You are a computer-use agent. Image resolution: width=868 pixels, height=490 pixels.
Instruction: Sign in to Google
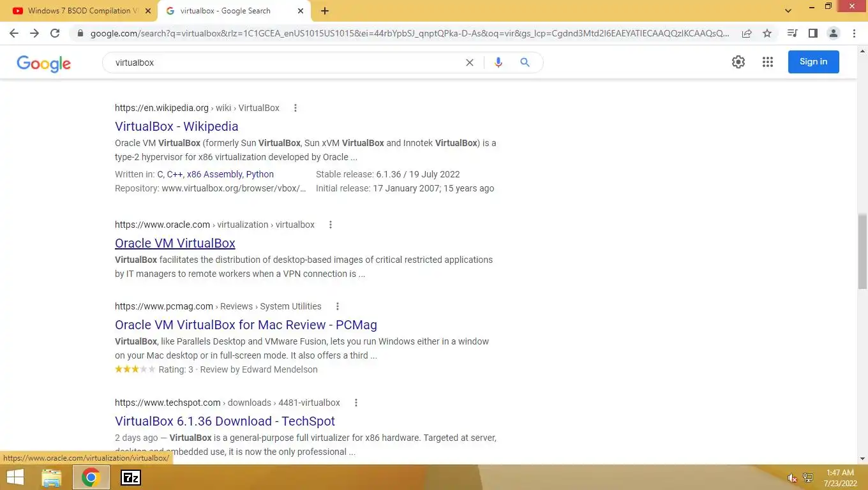coord(813,62)
